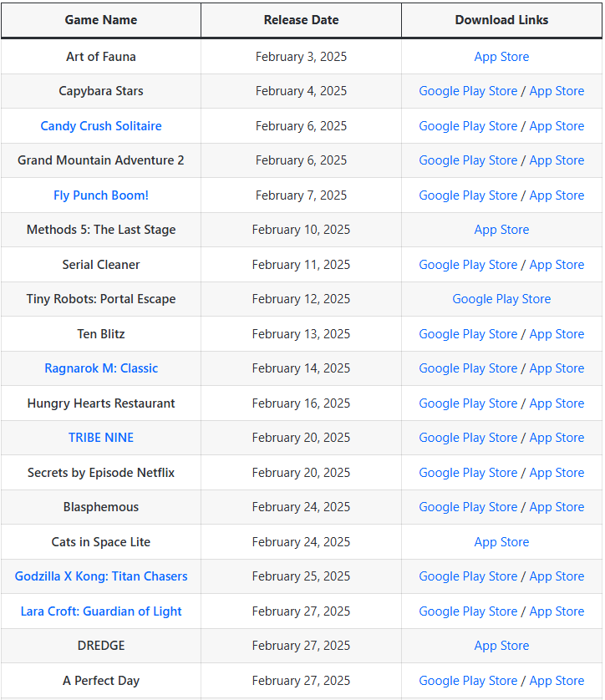Screen dimensions: 605x700
Task: Select the Ten Blitz name cell
Action: tap(101, 334)
